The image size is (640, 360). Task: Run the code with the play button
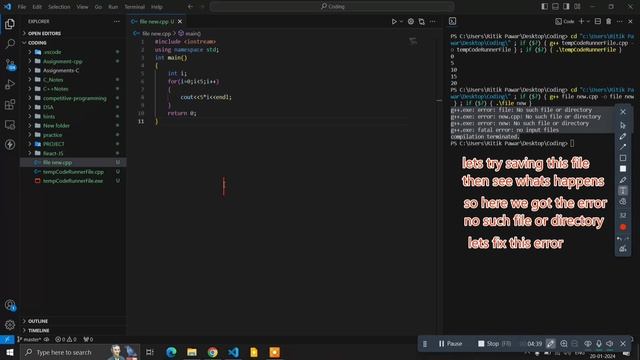pos(393,22)
